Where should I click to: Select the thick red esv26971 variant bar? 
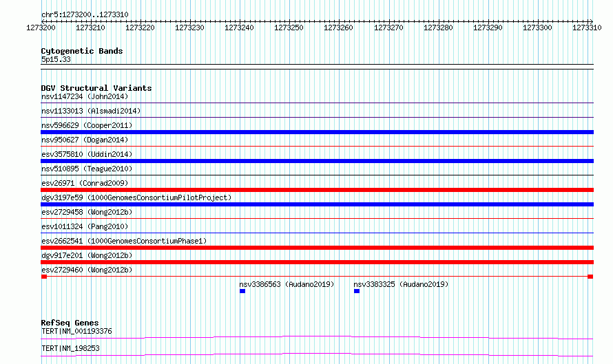317,190
